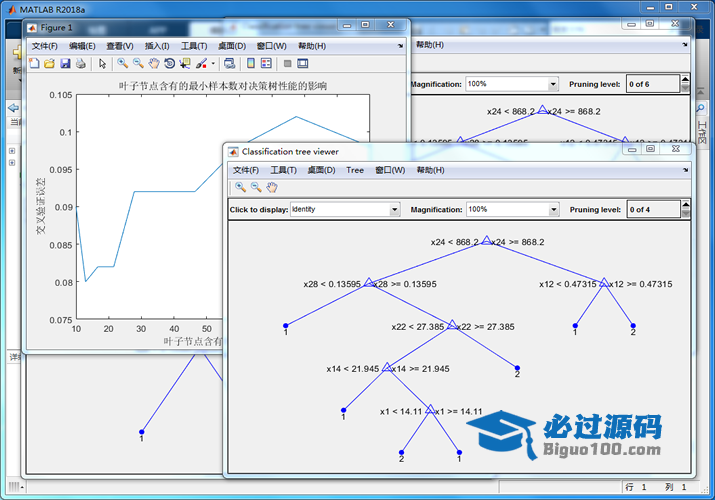This screenshot has width=715, height=500.
Task: Activate Zoom In tool in Figure 1
Action: pyautogui.click(x=123, y=63)
